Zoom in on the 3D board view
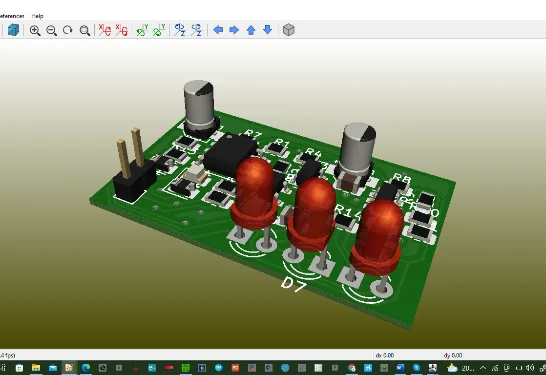This screenshot has height=375, width=546. (35, 30)
